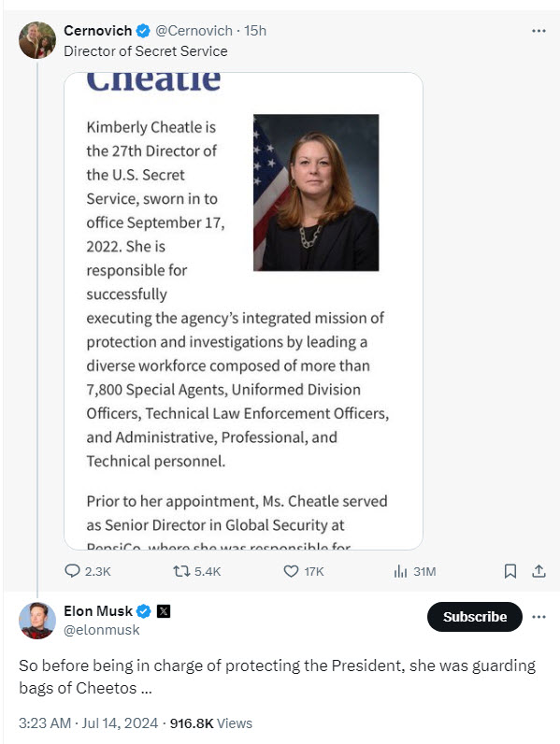
Task: Open more options menu on Cernovich's post
Action: (538, 31)
